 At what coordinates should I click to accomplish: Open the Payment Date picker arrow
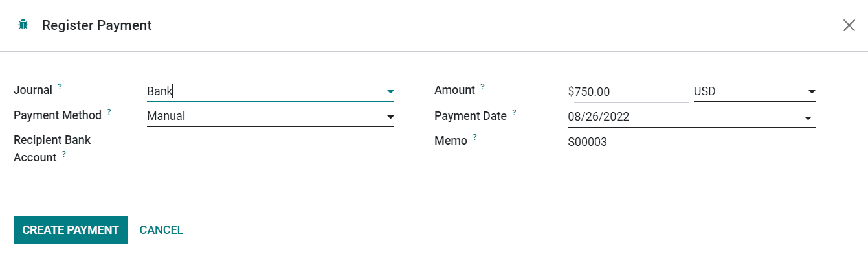pyautogui.click(x=808, y=118)
